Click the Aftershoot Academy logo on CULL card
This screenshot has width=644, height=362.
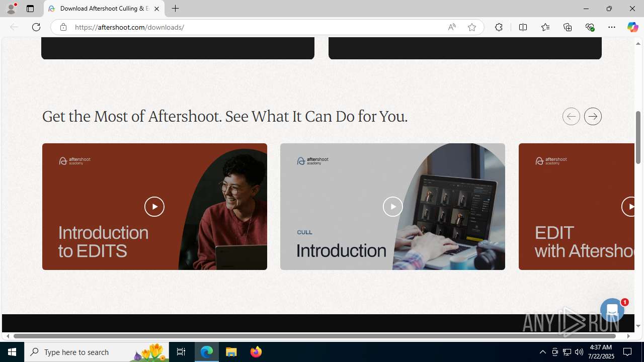pyautogui.click(x=312, y=161)
